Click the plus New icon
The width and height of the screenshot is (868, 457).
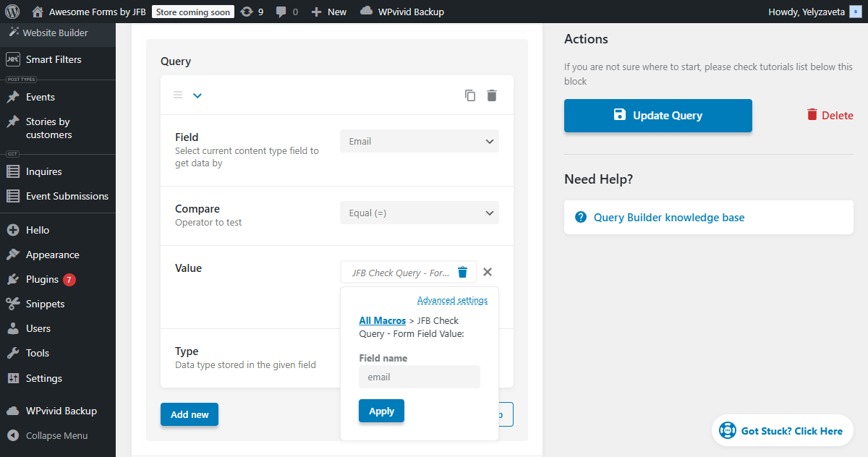click(x=316, y=12)
